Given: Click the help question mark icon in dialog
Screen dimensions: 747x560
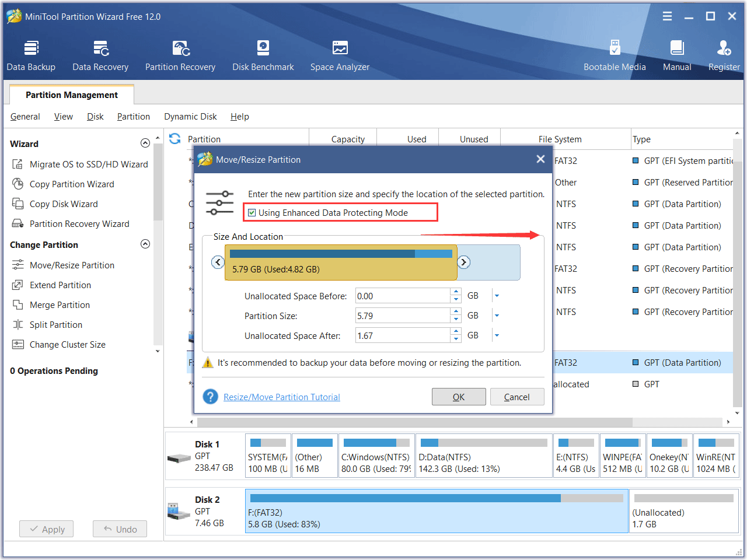Looking at the screenshot, I should 210,397.
